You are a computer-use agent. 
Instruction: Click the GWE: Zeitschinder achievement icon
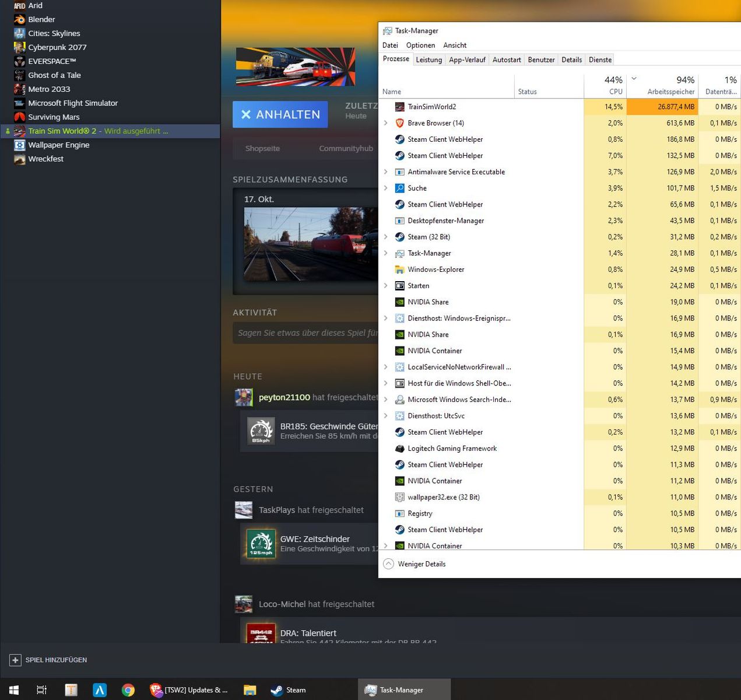261,544
